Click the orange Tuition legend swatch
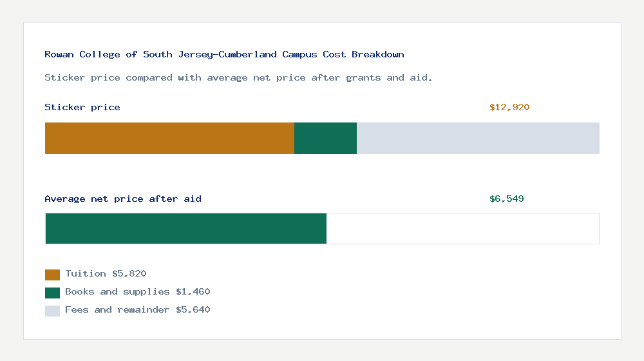This screenshot has width=644, height=361. [x=52, y=275]
